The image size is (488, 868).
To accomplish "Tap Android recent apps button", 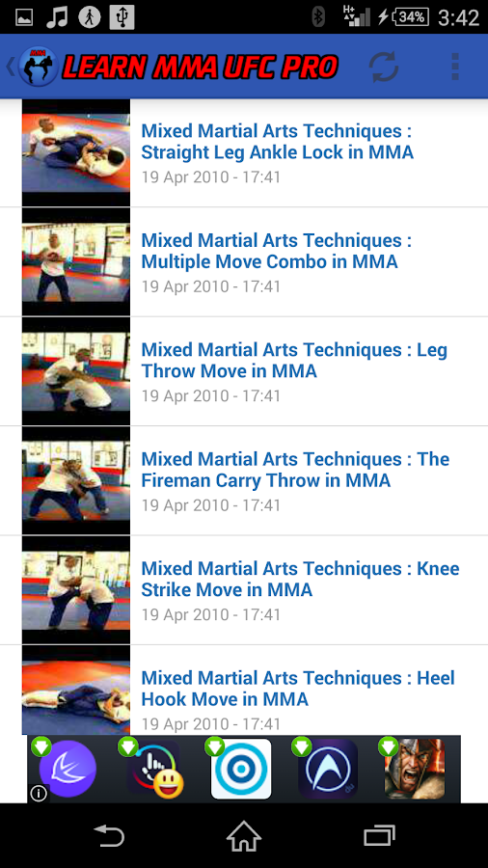I will tap(379, 835).
